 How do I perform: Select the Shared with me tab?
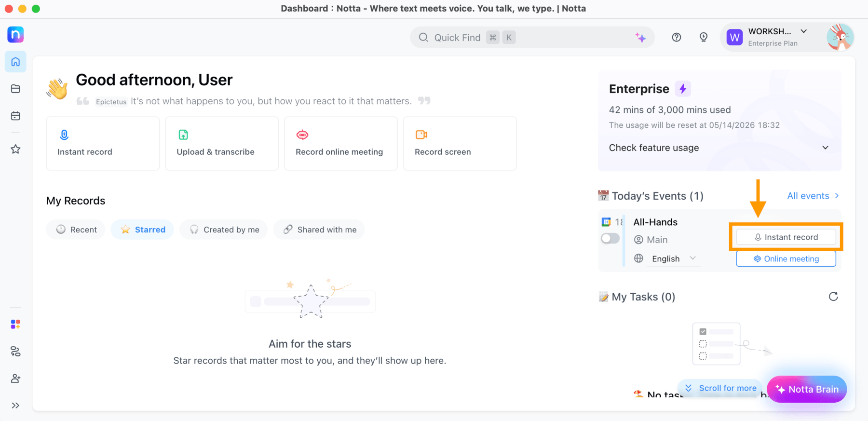click(319, 230)
